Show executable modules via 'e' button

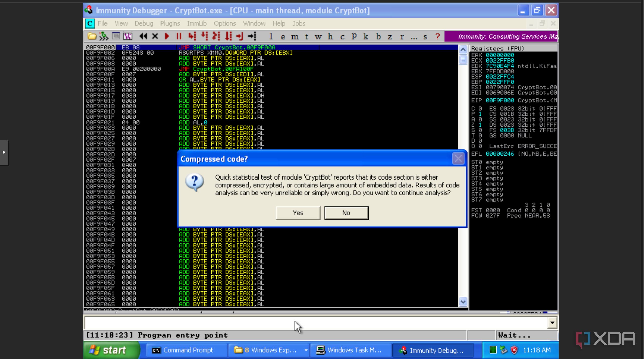pos(283,37)
